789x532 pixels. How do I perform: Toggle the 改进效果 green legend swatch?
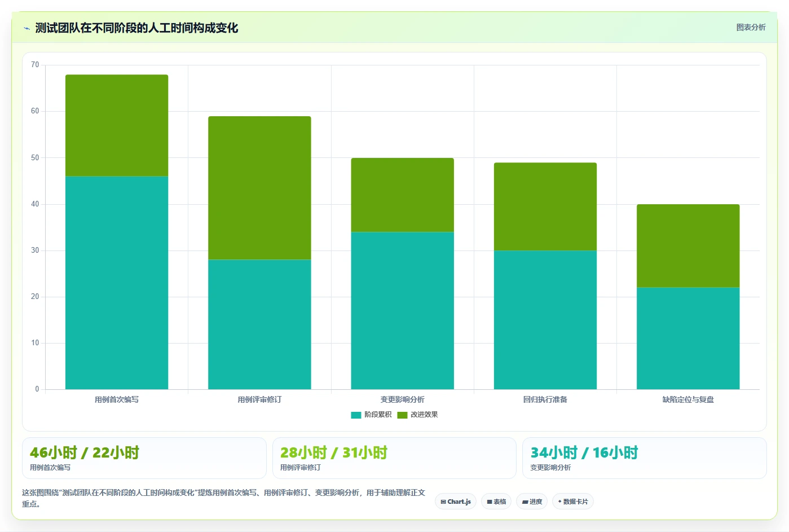(402, 415)
